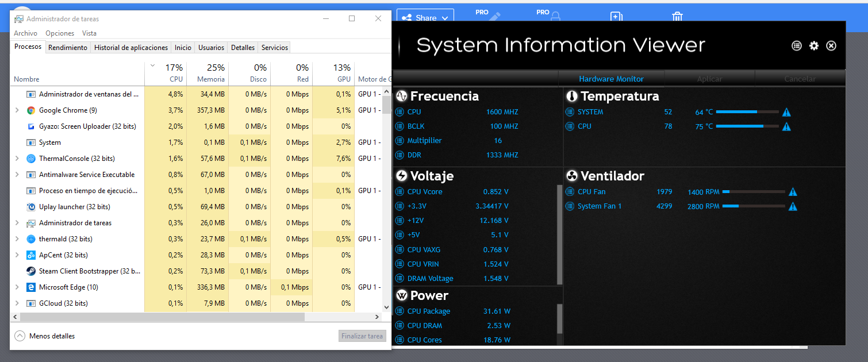This screenshot has height=362, width=868.
Task: Click the list icon beside CPU Package
Action: tap(400, 311)
